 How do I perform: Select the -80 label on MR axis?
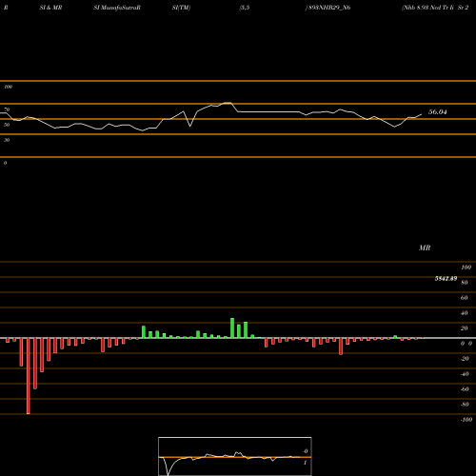click(x=465, y=405)
